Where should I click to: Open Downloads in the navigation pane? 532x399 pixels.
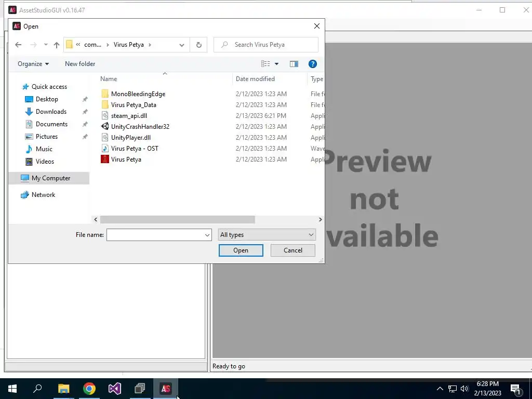click(51, 112)
